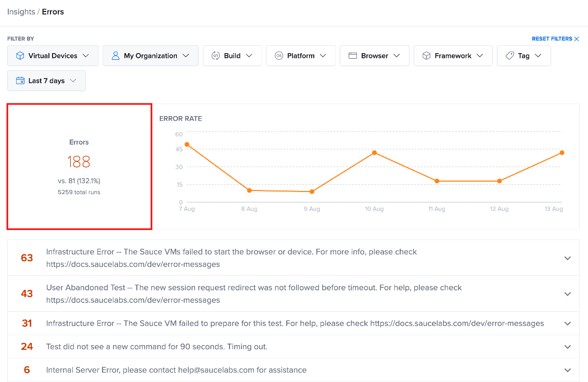Select the 7 Aug data point on chart

[187, 145]
